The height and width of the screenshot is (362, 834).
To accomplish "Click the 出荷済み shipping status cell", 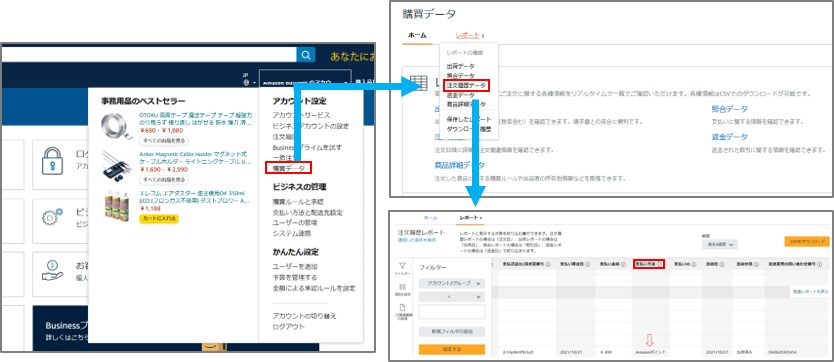I will coord(746,353).
